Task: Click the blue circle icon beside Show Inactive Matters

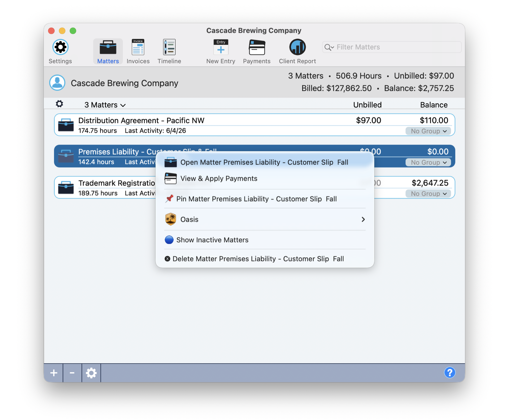Action: 169,240
